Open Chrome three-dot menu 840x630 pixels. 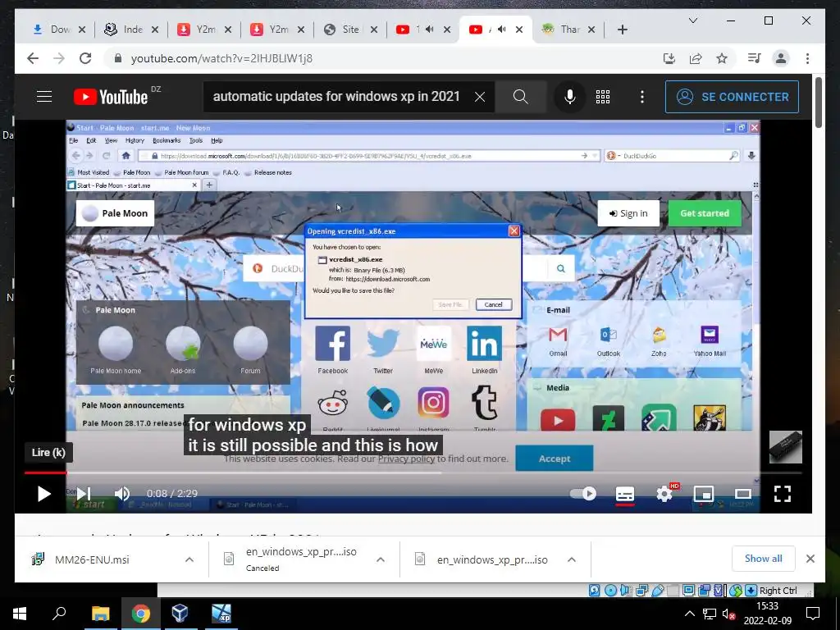pyautogui.click(x=807, y=58)
